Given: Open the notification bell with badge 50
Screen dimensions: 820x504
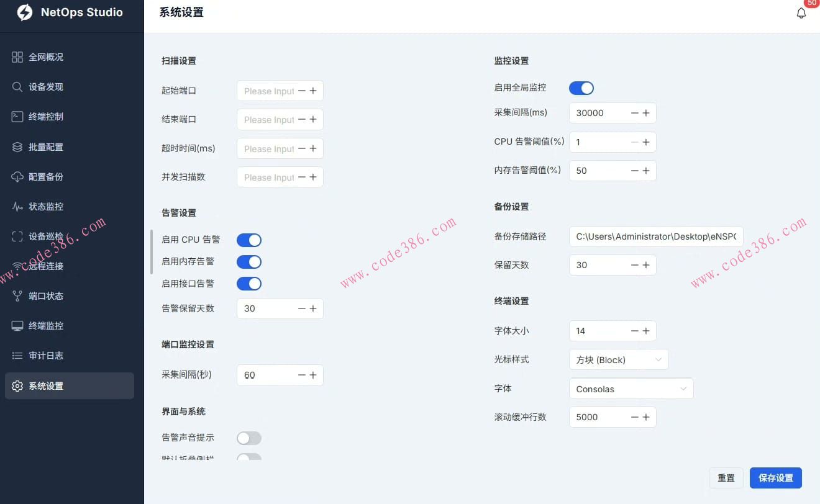Looking at the screenshot, I should tap(801, 12).
